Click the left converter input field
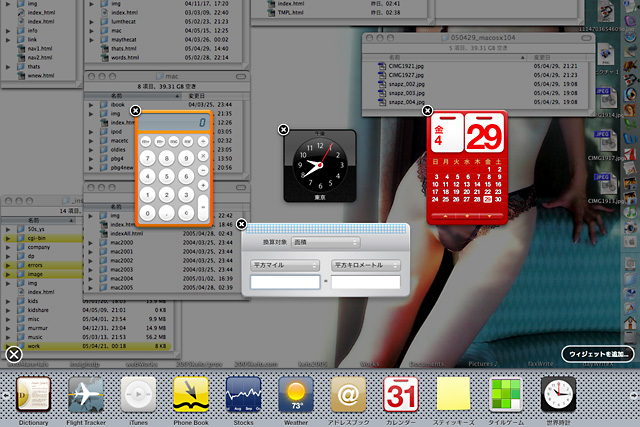This screenshot has height=427, width=640. pyautogui.click(x=285, y=282)
